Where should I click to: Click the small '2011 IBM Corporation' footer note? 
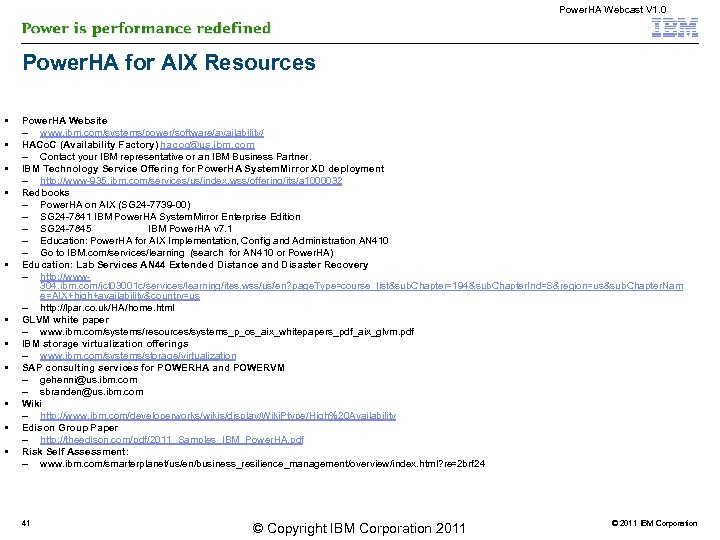click(x=654, y=523)
